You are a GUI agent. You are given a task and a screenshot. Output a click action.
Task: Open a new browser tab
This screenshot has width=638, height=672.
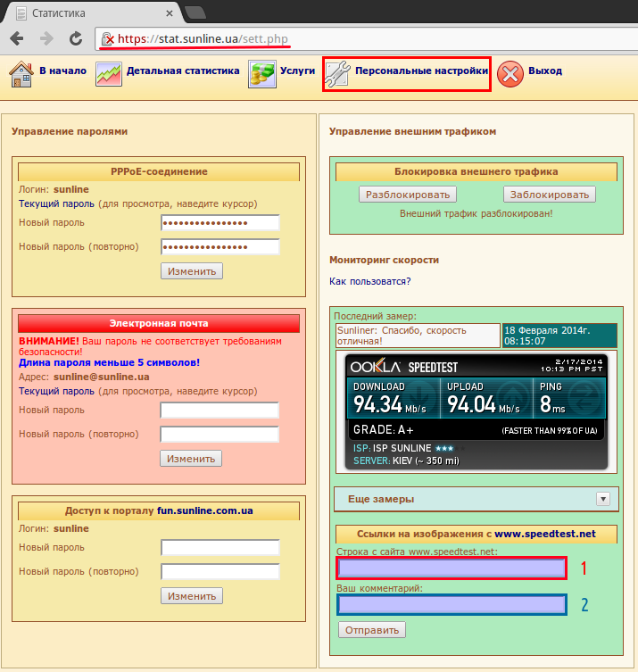point(195,12)
